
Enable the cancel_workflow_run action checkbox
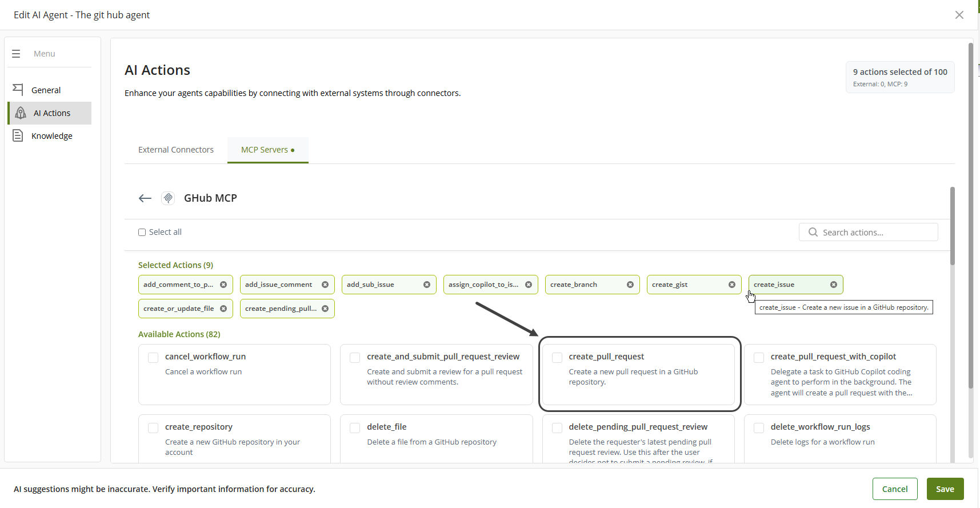[x=153, y=358]
